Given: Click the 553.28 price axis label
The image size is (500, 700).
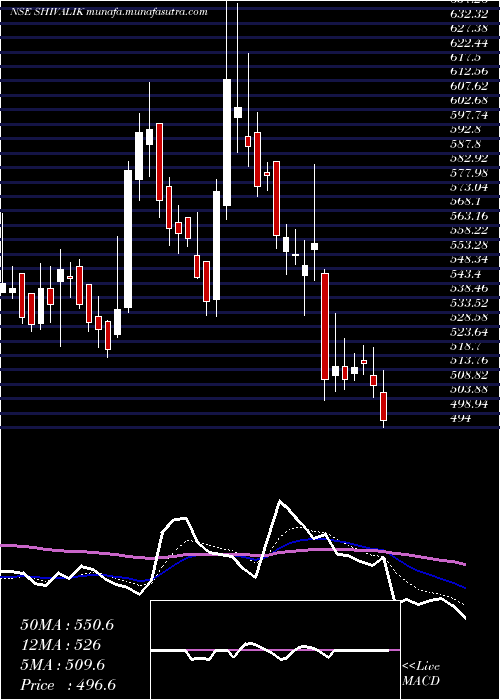Looking at the screenshot, I should coord(469,245).
